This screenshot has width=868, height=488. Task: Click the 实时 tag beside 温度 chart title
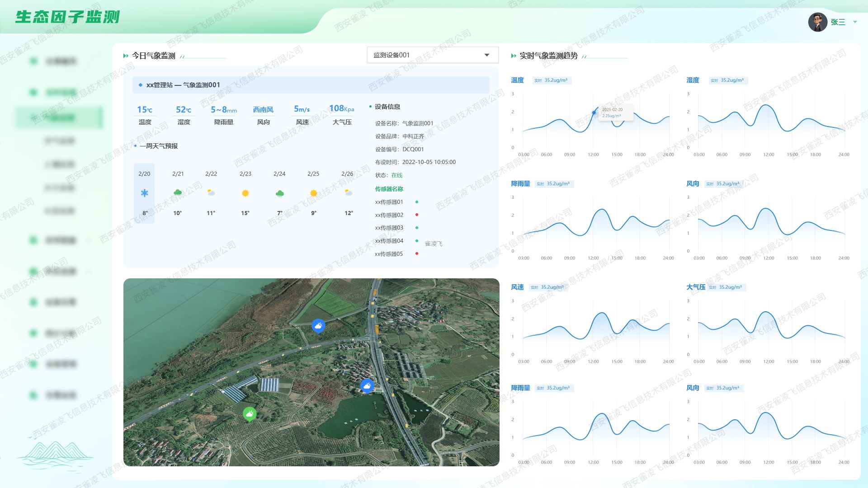538,80
